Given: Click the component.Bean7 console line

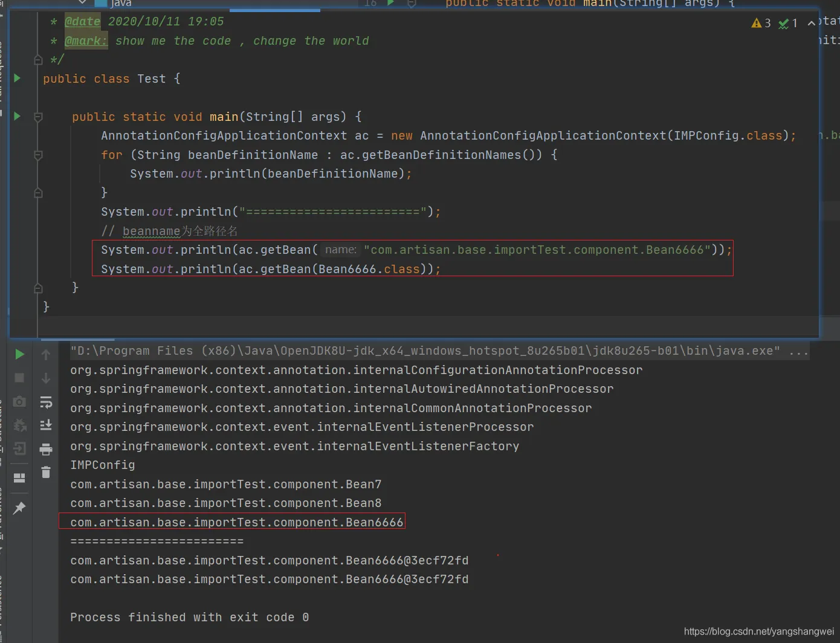Looking at the screenshot, I should (226, 485).
